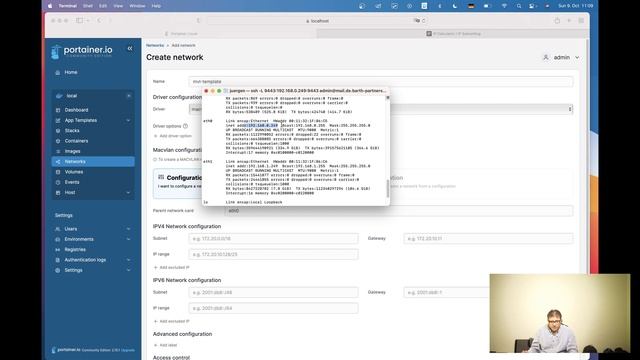Click the Networks breadcrumb link
Image resolution: width=640 pixels, height=360 pixels.
155,45
